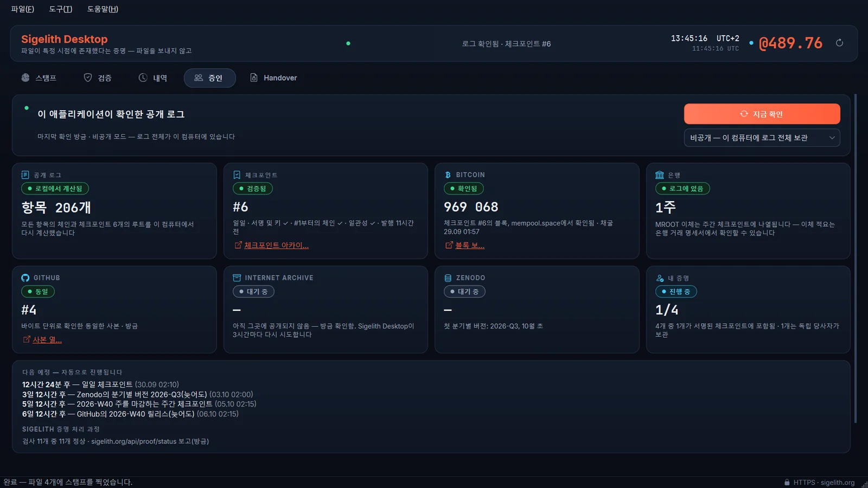Open the 체크포인트 아카이... link
868x488 pixels.
click(x=276, y=246)
